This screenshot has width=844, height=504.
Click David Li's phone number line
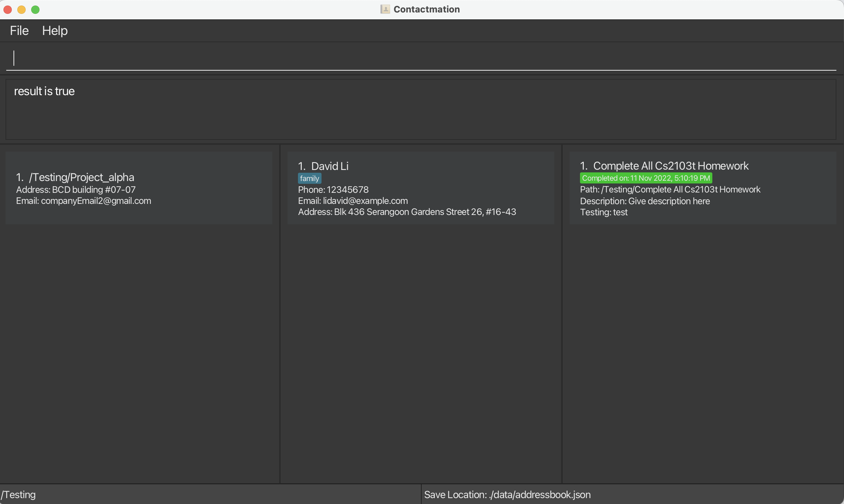tap(333, 190)
